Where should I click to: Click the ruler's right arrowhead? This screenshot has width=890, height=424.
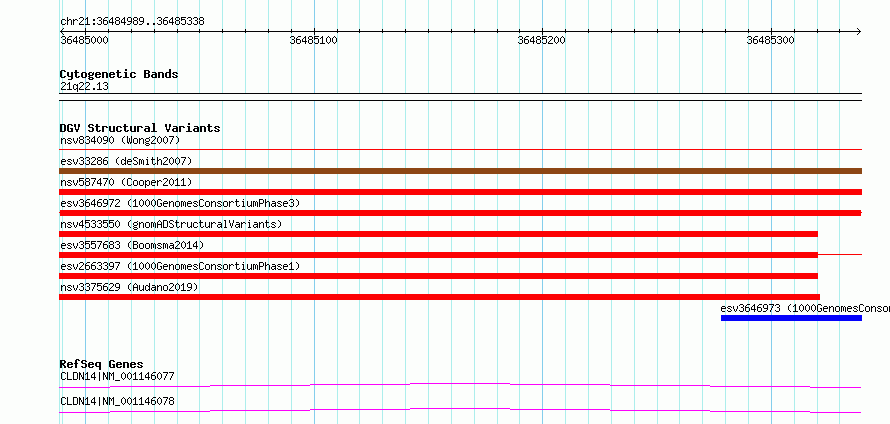858,31
